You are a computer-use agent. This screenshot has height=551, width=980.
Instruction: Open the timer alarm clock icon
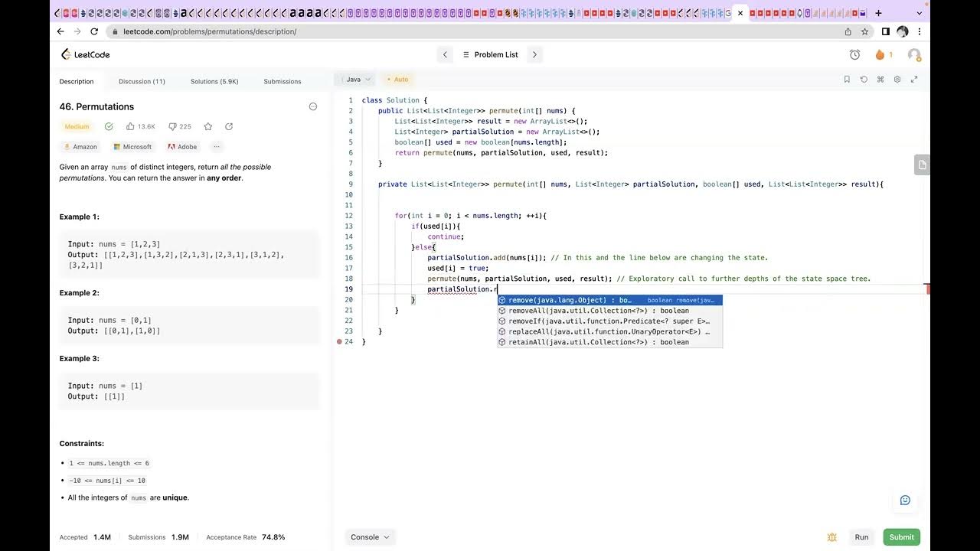pos(855,54)
